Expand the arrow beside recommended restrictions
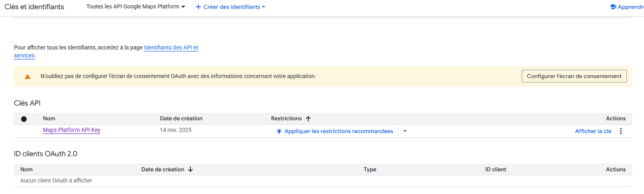This screenshot has width=644, height=194. point(405,131)
